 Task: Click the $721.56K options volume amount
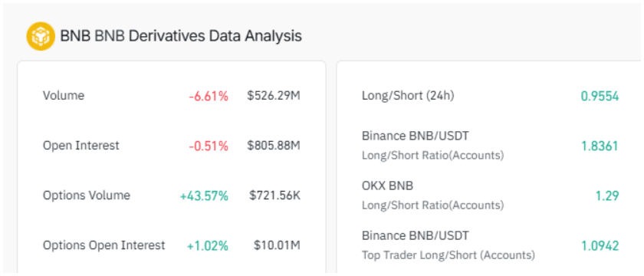[x=274, y=195]
